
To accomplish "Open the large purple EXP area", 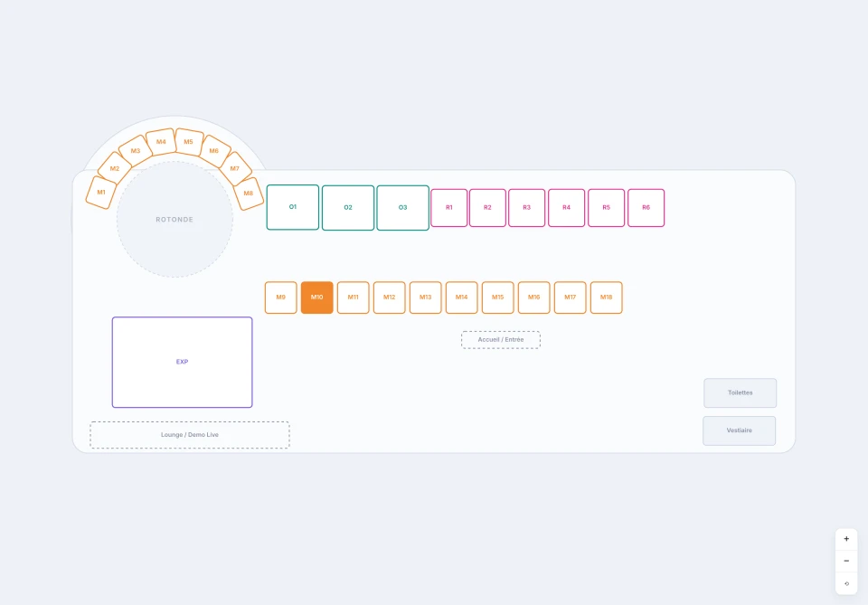I will pyautogui.click(x=182, y=362).
